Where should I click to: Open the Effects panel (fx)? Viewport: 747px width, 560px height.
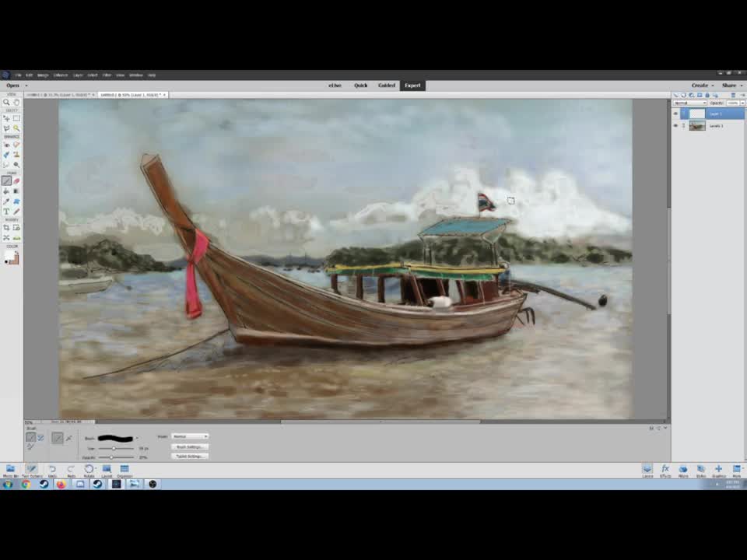pyautogui.click(x=665, y=471)
